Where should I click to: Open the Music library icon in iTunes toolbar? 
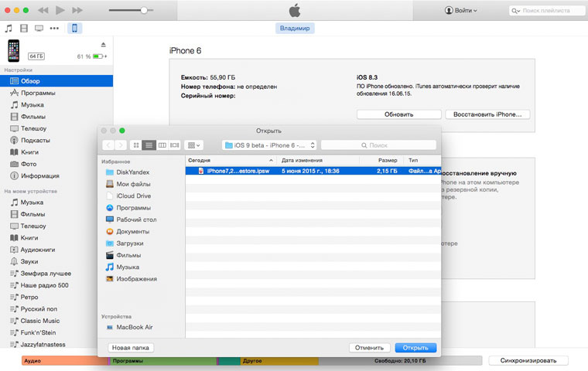point(9,28)
